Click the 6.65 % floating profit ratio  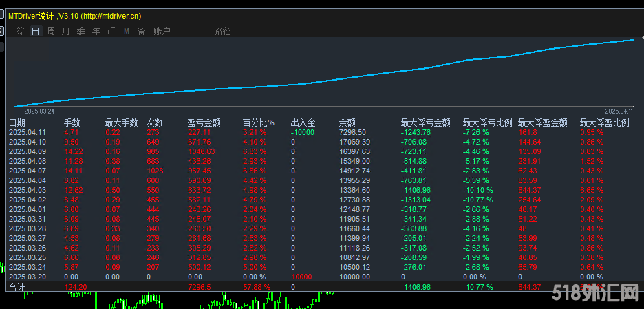coord(592,190)
